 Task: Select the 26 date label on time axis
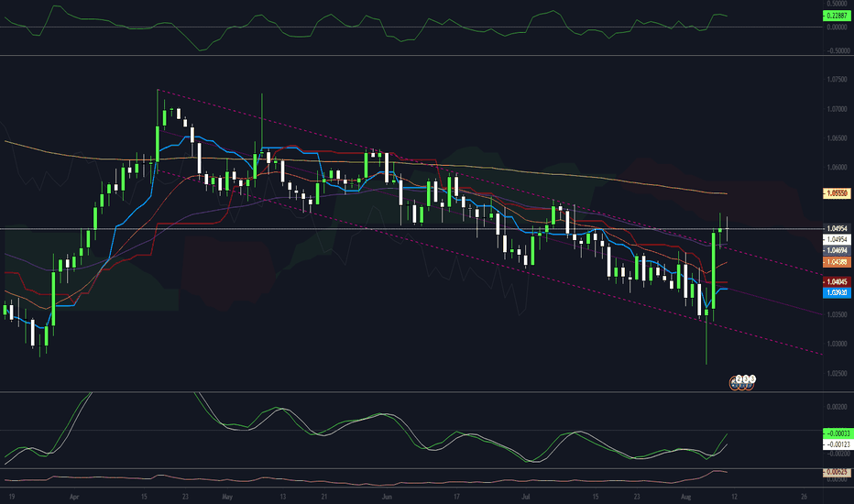click(804, 497)
